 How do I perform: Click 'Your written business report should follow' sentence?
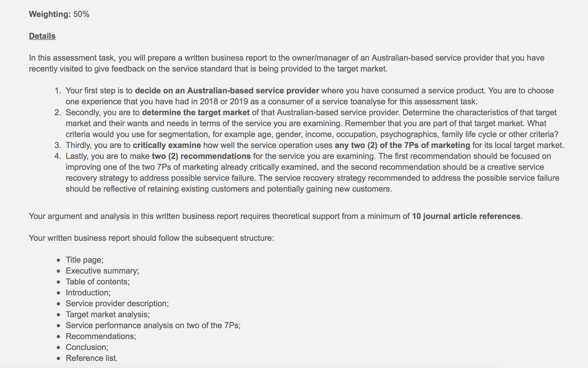151,238
